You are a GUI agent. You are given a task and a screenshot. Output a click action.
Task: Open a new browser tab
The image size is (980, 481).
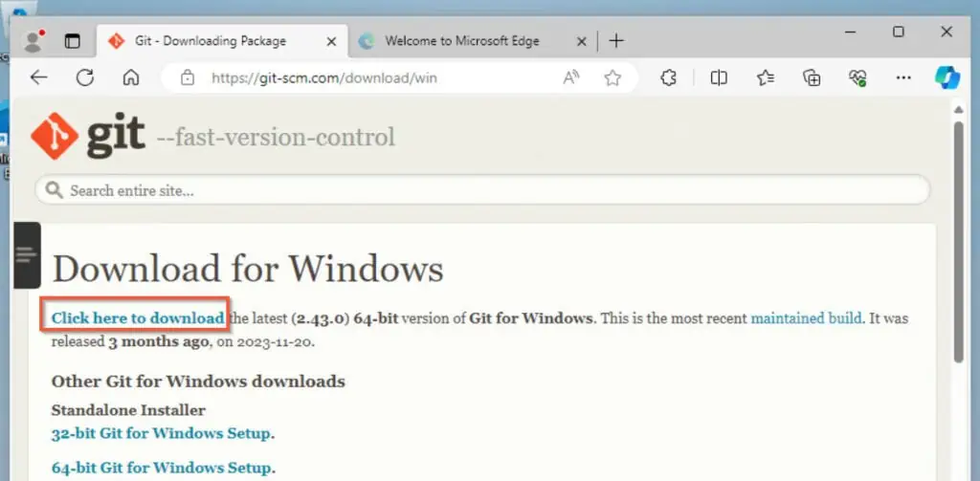pyautogui.click(x=616, y=41)
